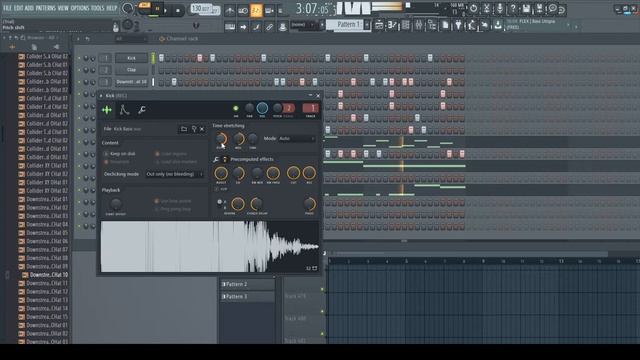Image resolution: width=640 pixels, height=360 pixels.
Task: Toggle typing keyboard to piano icon
Action: (x=230, y=27)
